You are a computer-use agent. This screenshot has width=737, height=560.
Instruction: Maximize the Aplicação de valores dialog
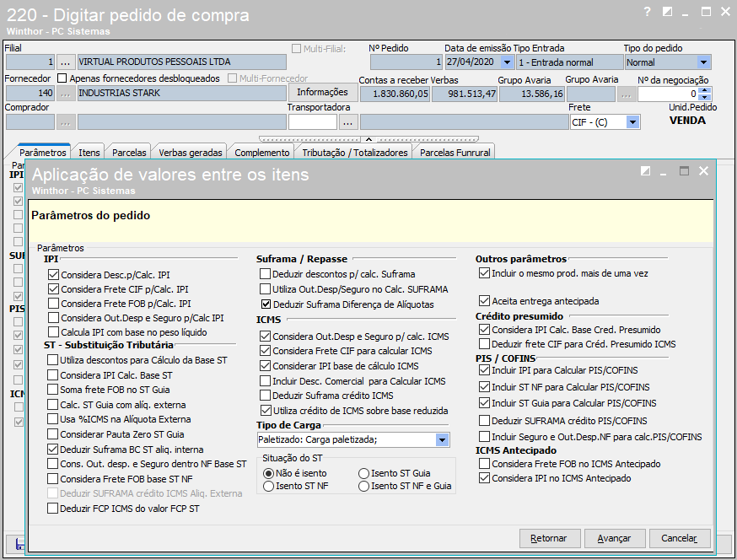(684, 171)
